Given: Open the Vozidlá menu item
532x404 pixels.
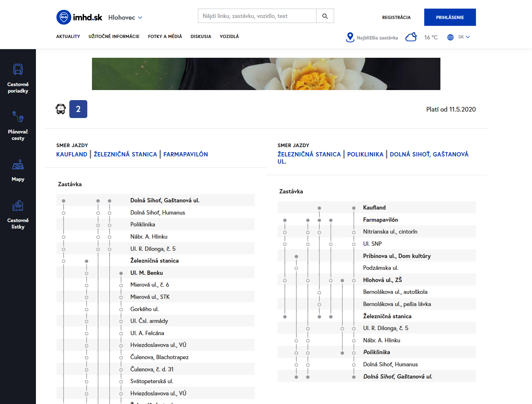Looking at the screenshot, I should click(229, 37).
